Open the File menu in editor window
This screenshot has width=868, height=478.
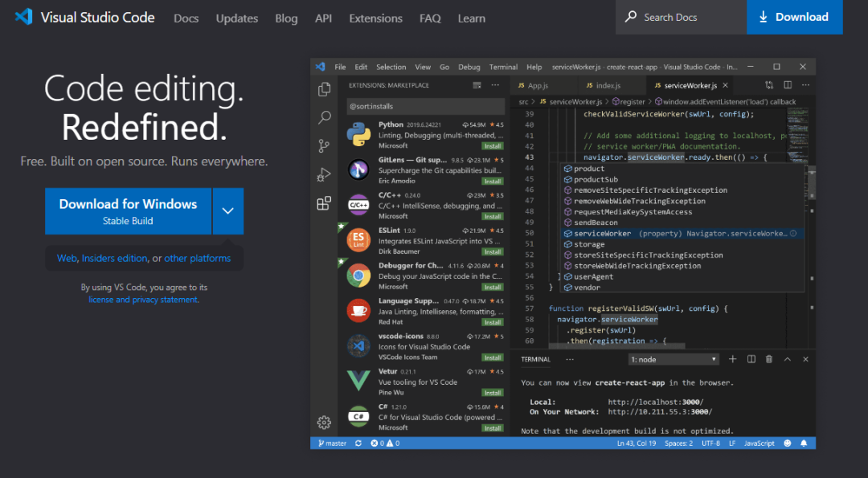pyautogui.click(x=340, y=67)
